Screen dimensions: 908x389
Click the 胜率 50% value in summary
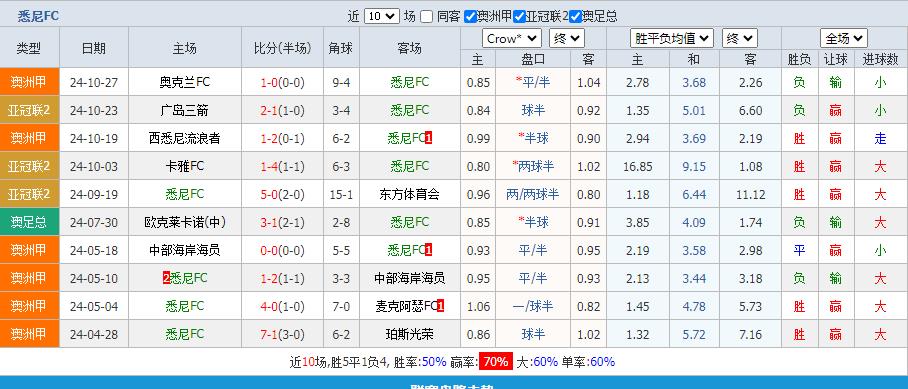(434, 362)
